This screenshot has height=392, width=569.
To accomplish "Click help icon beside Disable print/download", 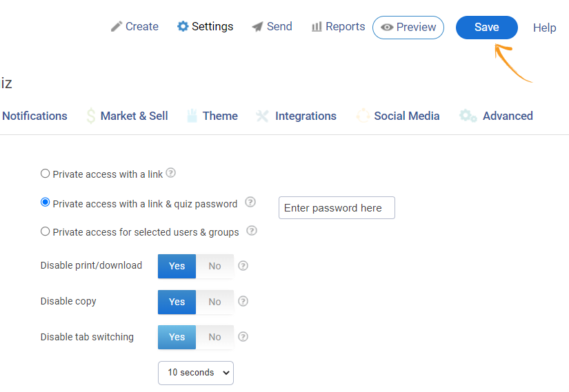I will pyautogui.click(x=243, y=265).
